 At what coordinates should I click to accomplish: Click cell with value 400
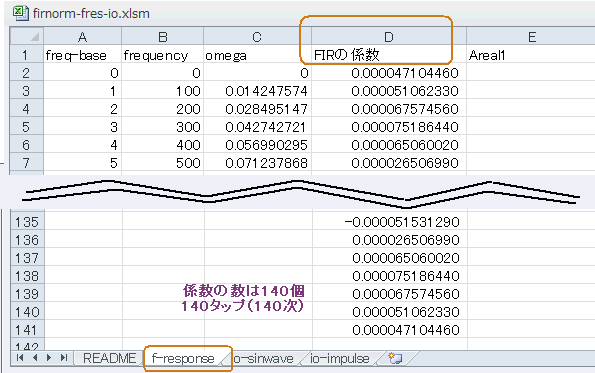click(x=162, y=145)
